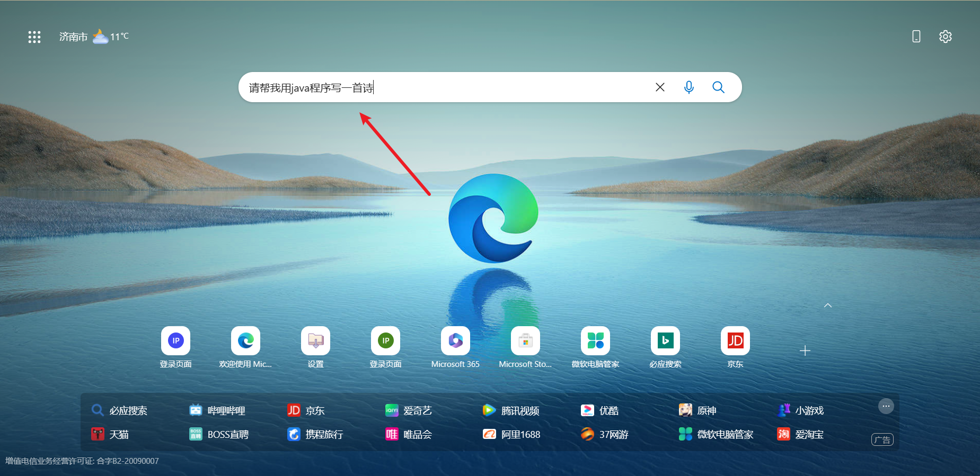The height and width of the screenshot is (476, 980).
Task: Open 小游戏 link
Action: 800,410
